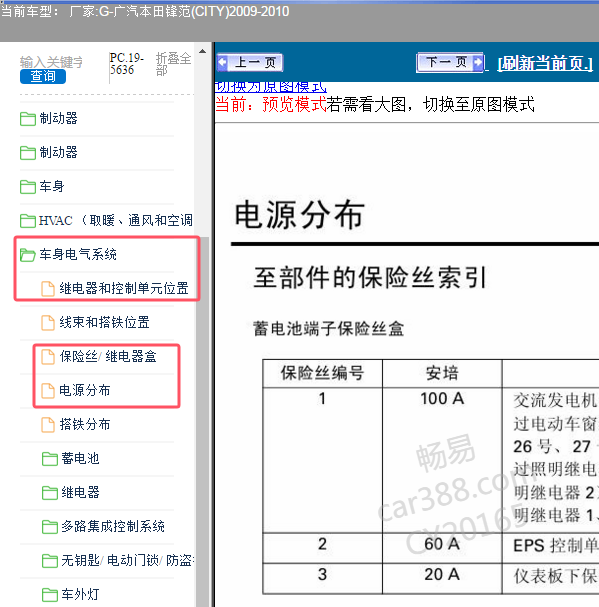Click the 保险丝编号 table header
Viewport: 599px width, 607px height.
point(323,374)
